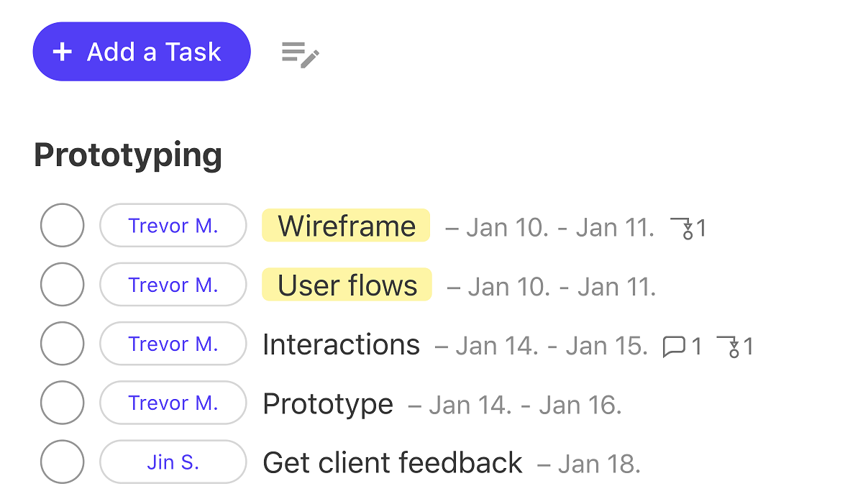
Task: Click the subtask icon on Wireframe
Action: (688, 228)
